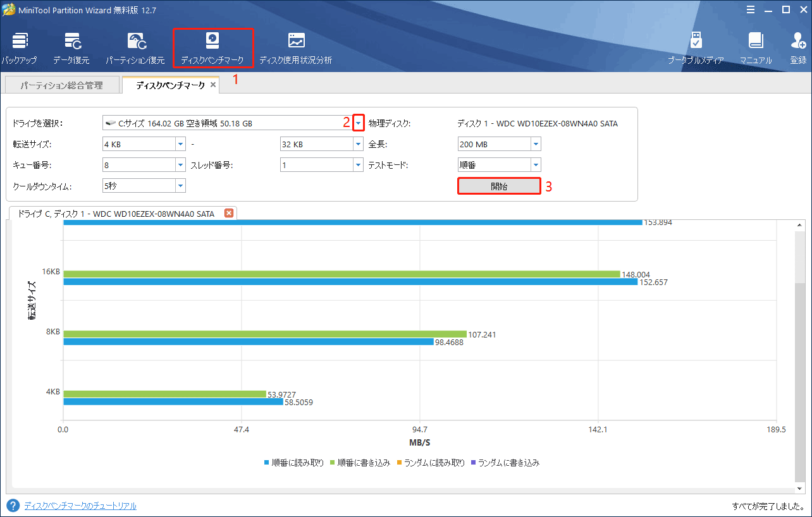Click the 開始 start button
Image resolution: width=812 pixels, height=517 pixels.
coord(499,186)
